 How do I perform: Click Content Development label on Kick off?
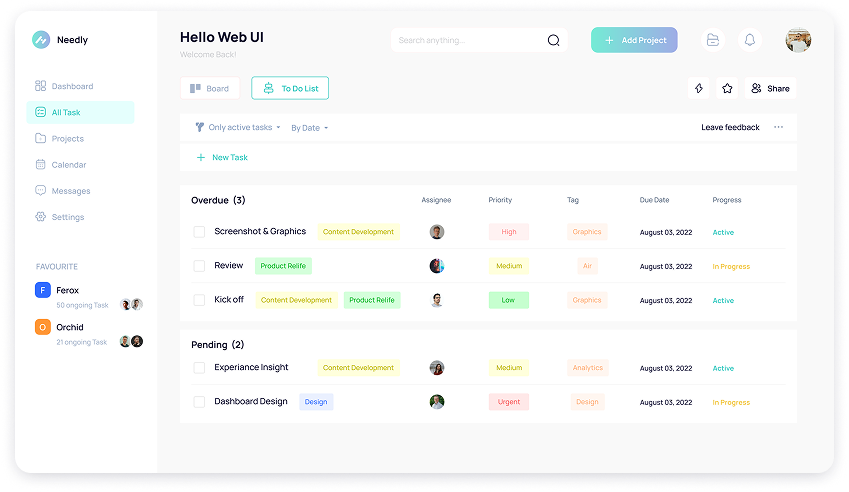pyautogui.click(x=296, y=300)
